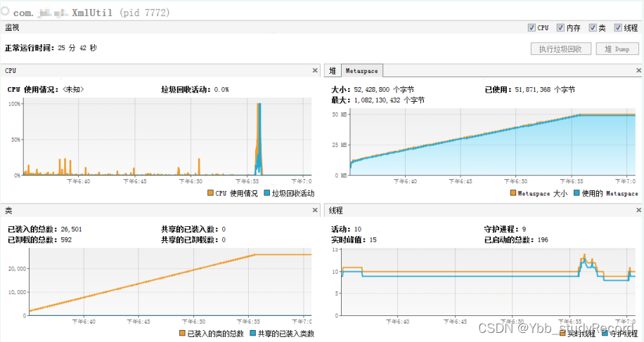
Task: Click the 线程 panel title label
Action: (336, 211)
